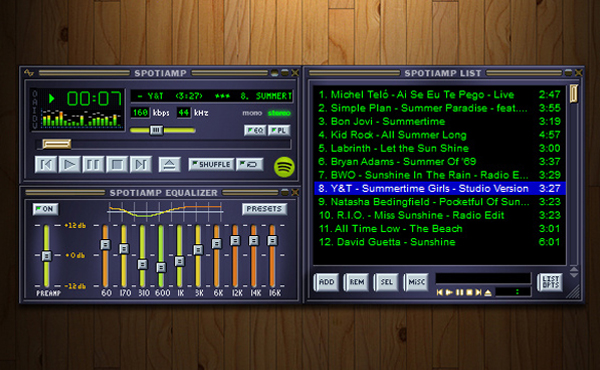Pause playback with the pause button
Viewport: 600px width, 370px height.
point(93,165)
